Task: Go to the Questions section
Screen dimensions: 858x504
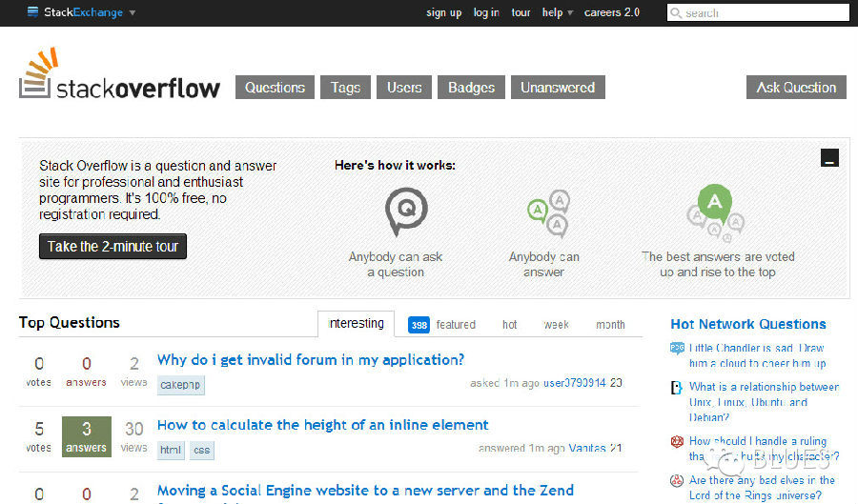Action: click(275, 88)
